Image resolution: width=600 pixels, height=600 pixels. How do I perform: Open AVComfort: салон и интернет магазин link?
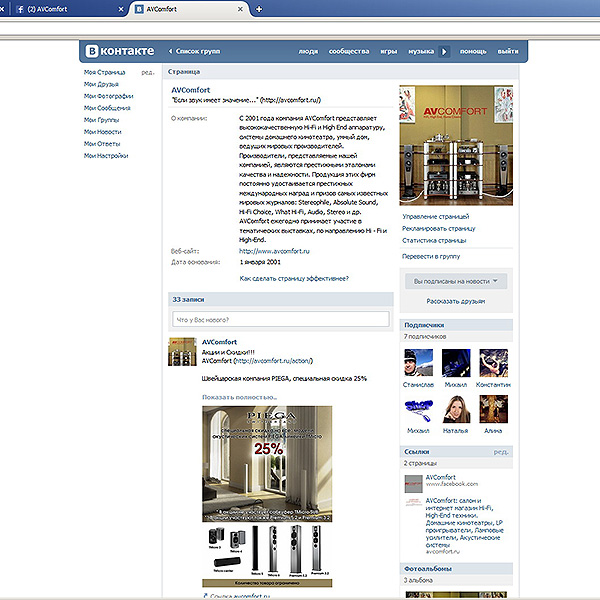coord(465,522)
